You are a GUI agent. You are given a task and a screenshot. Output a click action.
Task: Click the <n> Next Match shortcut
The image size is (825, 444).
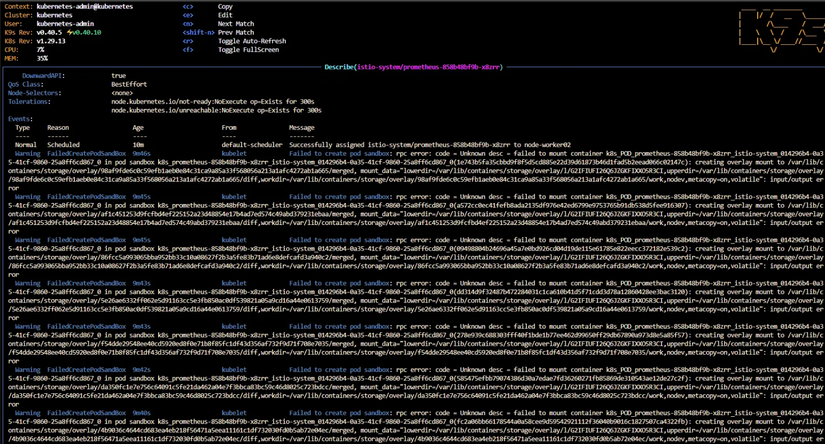tap(218, 24)
